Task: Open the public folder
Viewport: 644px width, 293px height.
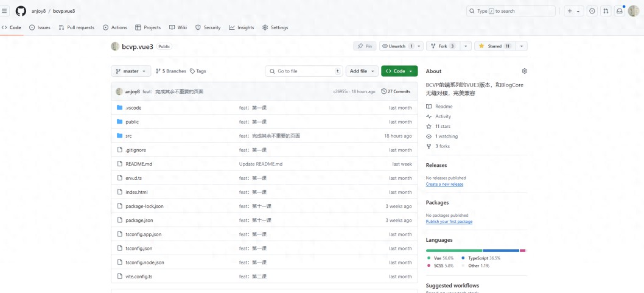Action: click(132, 122)
